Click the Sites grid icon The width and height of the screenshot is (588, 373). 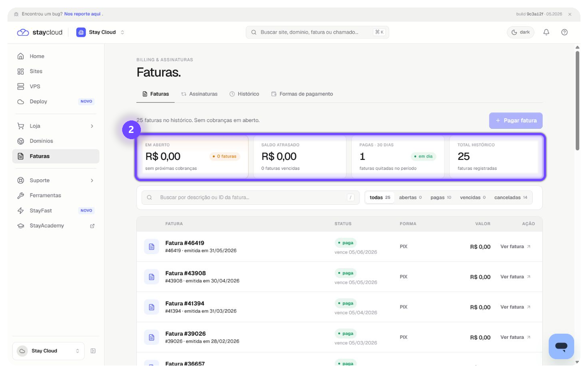(x=20, y=71)
